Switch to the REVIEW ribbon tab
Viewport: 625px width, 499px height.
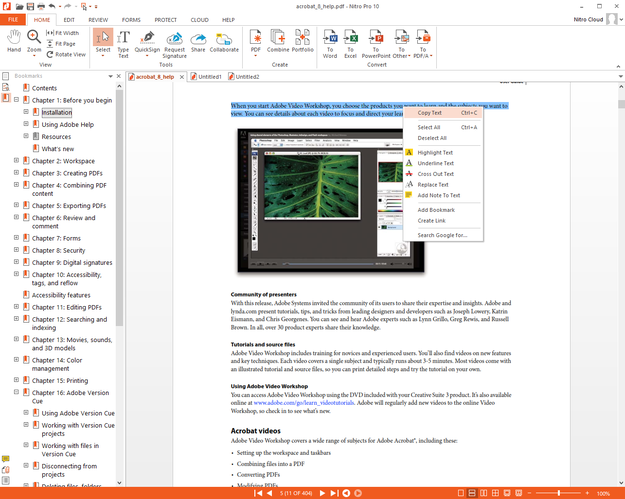coord(98,20)
